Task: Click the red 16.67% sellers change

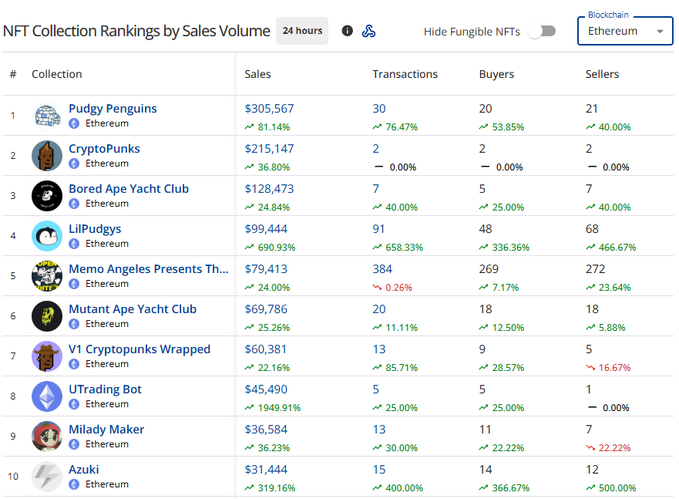Action: click(x=608, y=368)
